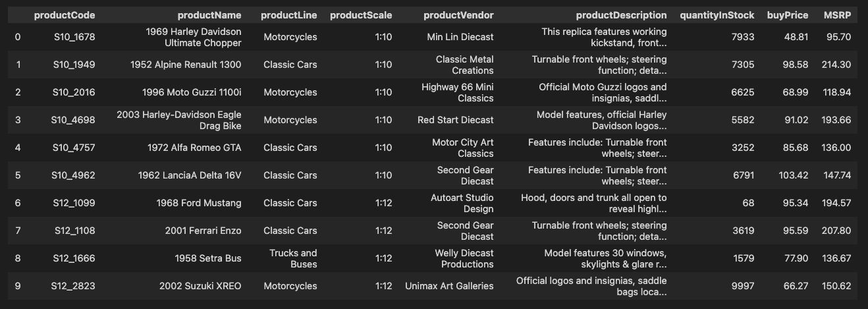
Task: Click the Motor City Art Classics cell
Action: (x=462, y=148)
